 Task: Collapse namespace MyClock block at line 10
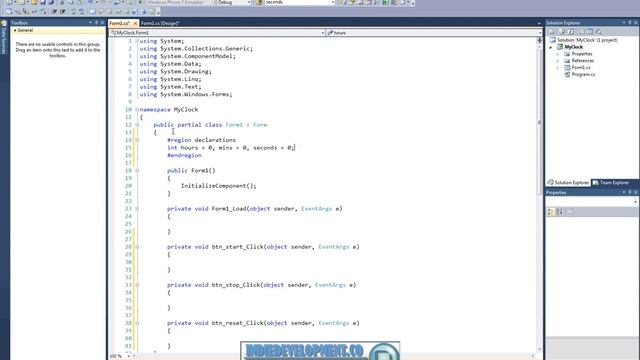[x=137, y=109]
